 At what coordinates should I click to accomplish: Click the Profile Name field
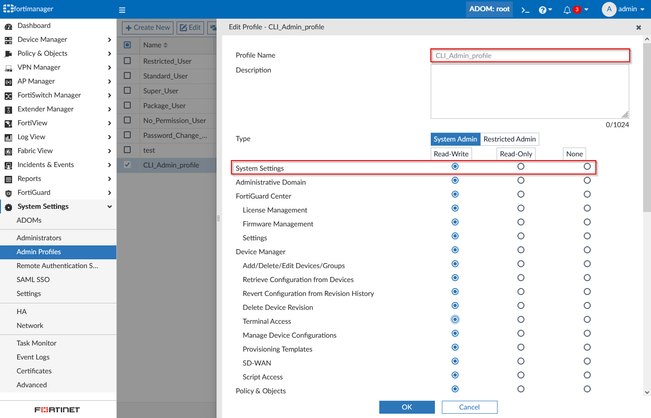point(530,56)
